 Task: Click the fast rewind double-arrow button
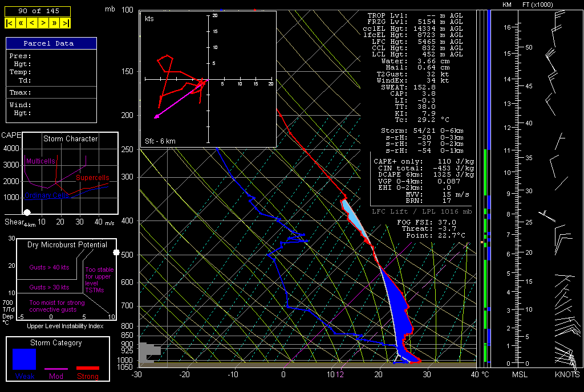pyautogui.click(x=21, y=23)
